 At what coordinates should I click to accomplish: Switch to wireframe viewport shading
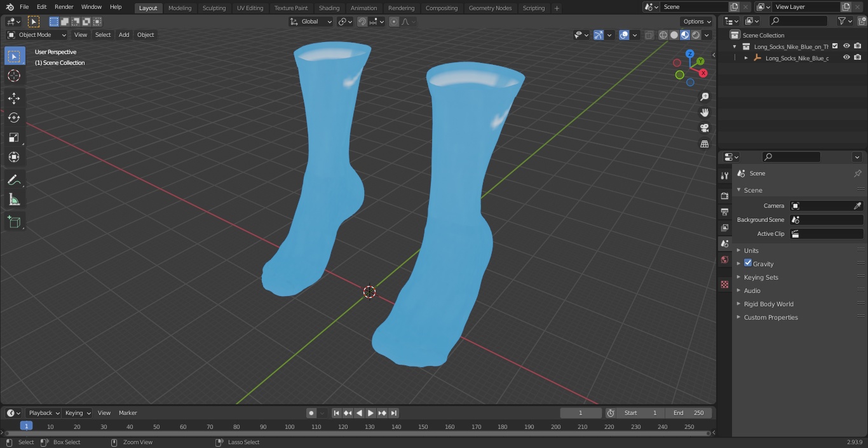pos(663,35)
